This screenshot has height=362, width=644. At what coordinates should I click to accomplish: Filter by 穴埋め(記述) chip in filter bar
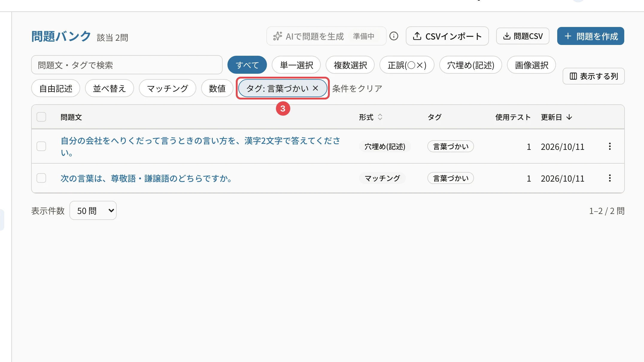pyautogui.click(x=471, y=65)
